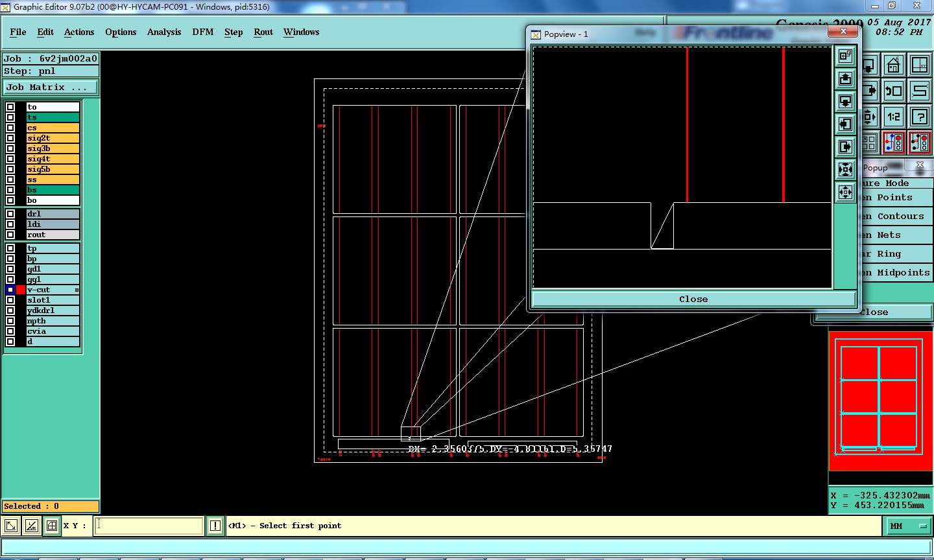Viewport: 934px width, 560px height.
Task: Click the angle/relative coordinate icon in bottom bar
Action: tap(31, 526)
